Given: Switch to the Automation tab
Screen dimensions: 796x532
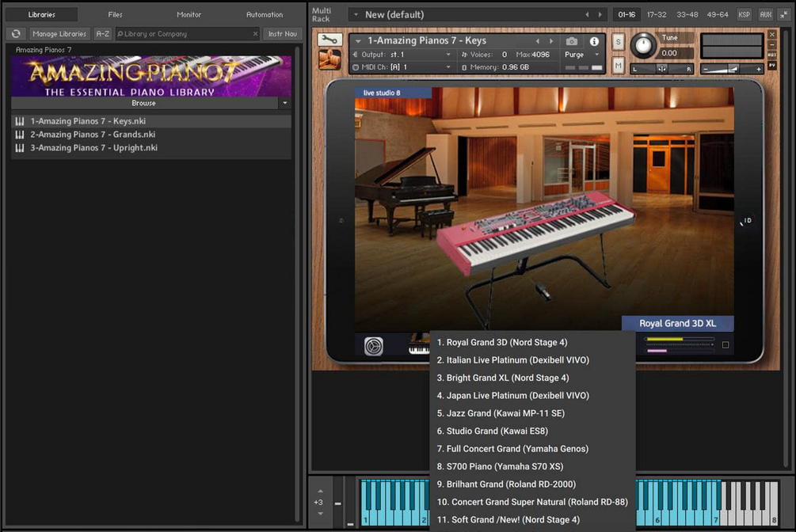Looking at the screenshot, I should coord(265,15).
